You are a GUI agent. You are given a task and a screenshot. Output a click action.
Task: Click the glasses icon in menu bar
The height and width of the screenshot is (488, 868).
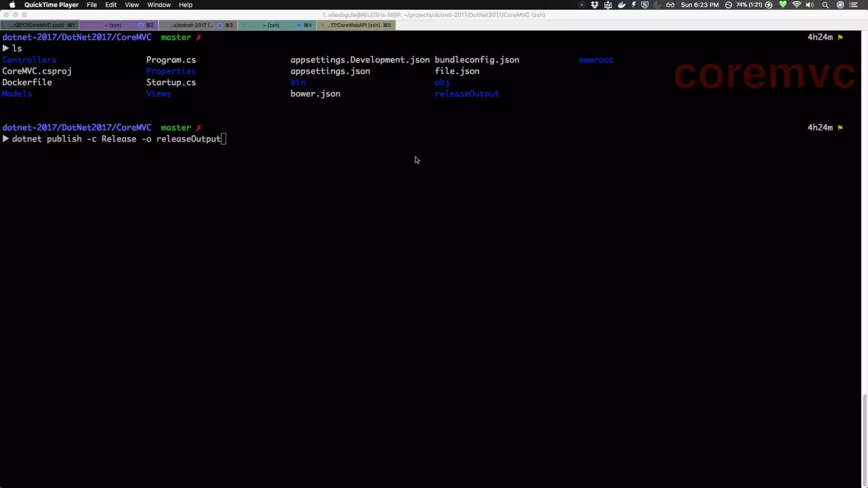pos(670,5)
